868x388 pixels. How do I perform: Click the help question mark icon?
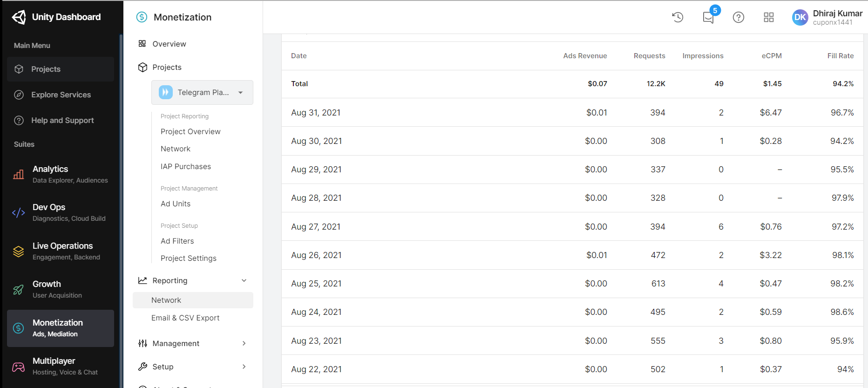[x=739, y=17]
